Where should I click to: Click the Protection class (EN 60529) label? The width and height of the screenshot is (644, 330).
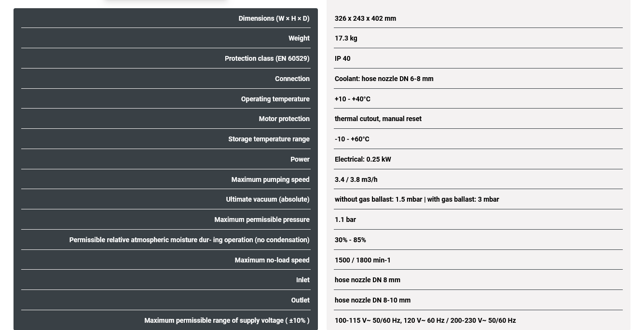[267, 58]
